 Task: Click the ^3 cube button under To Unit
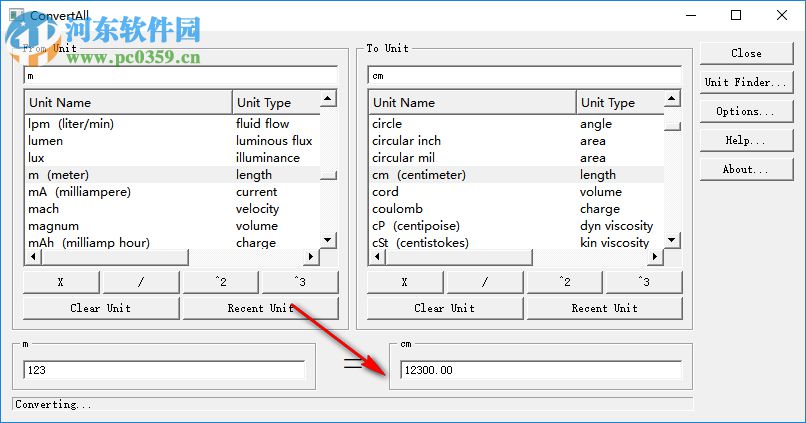pos(644,282)
